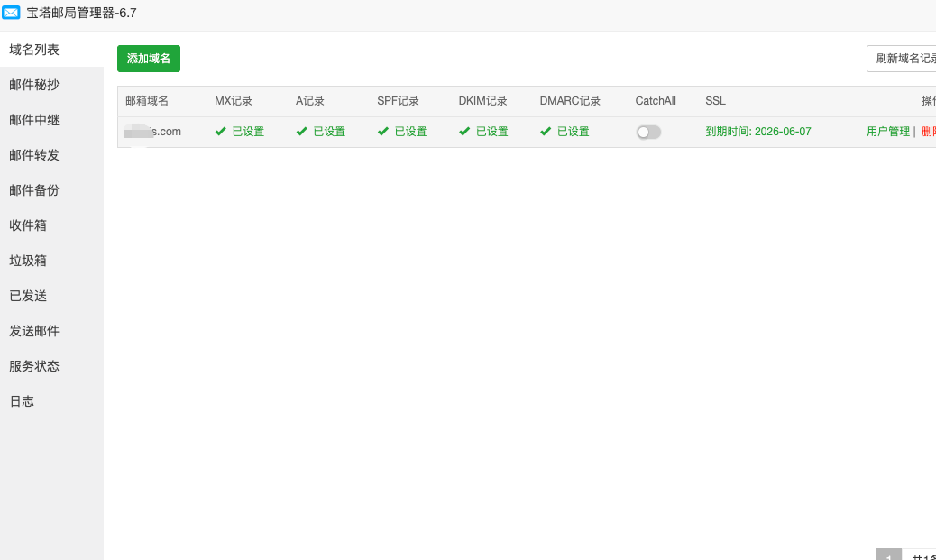Click the DMARC记录 green checkmark icon
Image resolution: width=936 pixels, height=560 pixels.
click(x=546, y=132)
